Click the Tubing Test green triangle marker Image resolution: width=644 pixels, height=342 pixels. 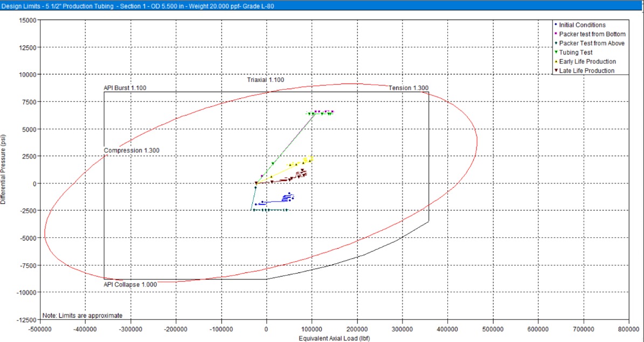coord(555,52)
